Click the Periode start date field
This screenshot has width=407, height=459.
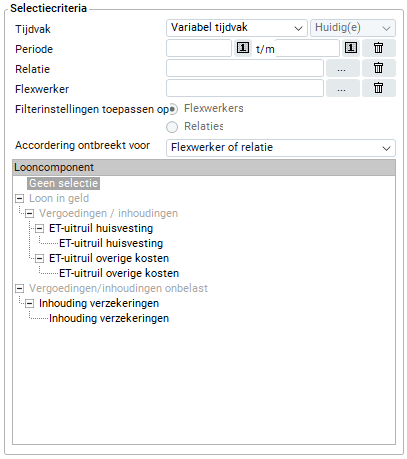[x=199, y=48]
